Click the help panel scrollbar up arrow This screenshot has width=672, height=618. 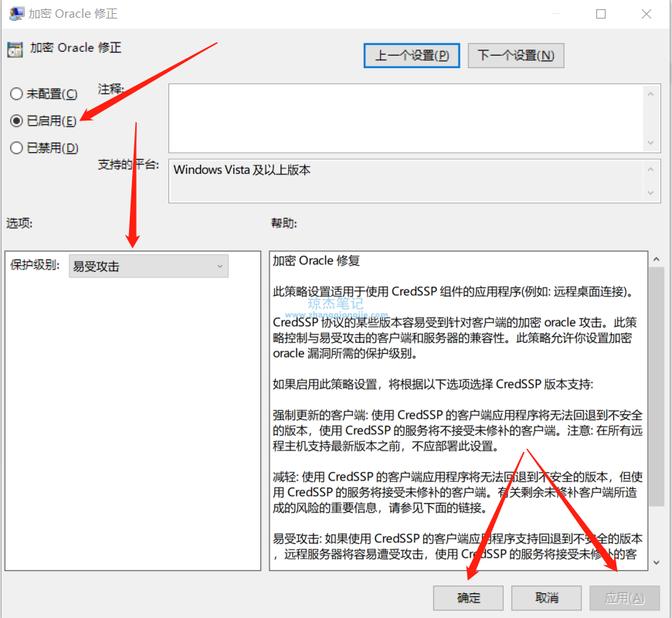coord(656,260)
